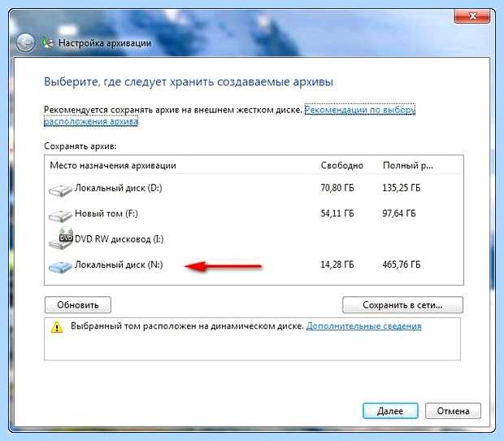Sort by Место назначения архивации column header

113,165
